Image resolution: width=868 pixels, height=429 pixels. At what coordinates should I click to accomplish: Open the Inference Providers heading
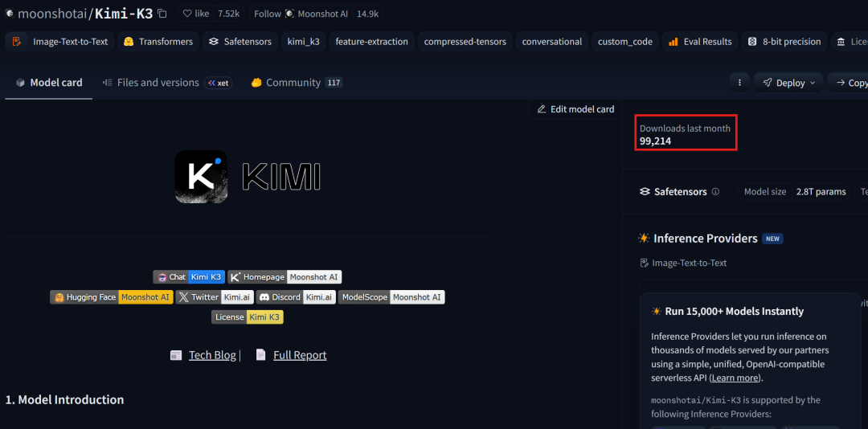[706, 239]
